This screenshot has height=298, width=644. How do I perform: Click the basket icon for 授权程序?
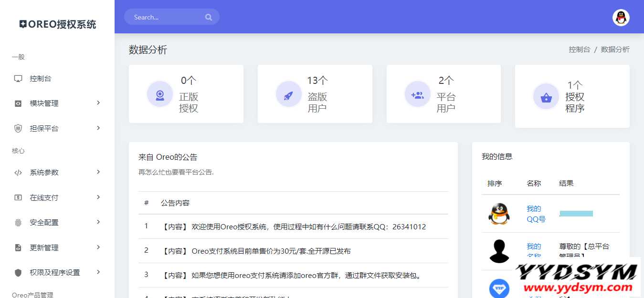546,97
